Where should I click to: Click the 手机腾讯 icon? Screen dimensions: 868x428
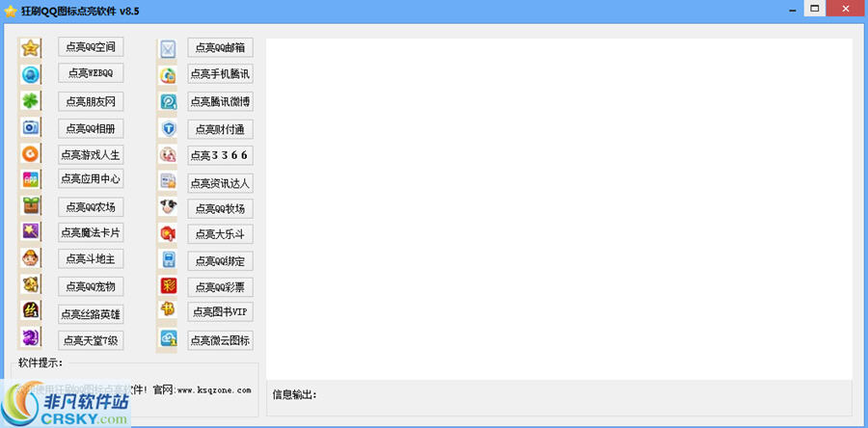pyautogui.click(x=168, y=75)
